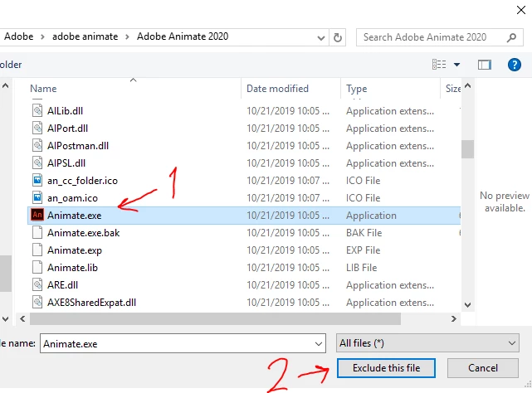Click the an_oam.ico image file icon
The width and height of the screenshot is (532, 393).
click(37, 197)
